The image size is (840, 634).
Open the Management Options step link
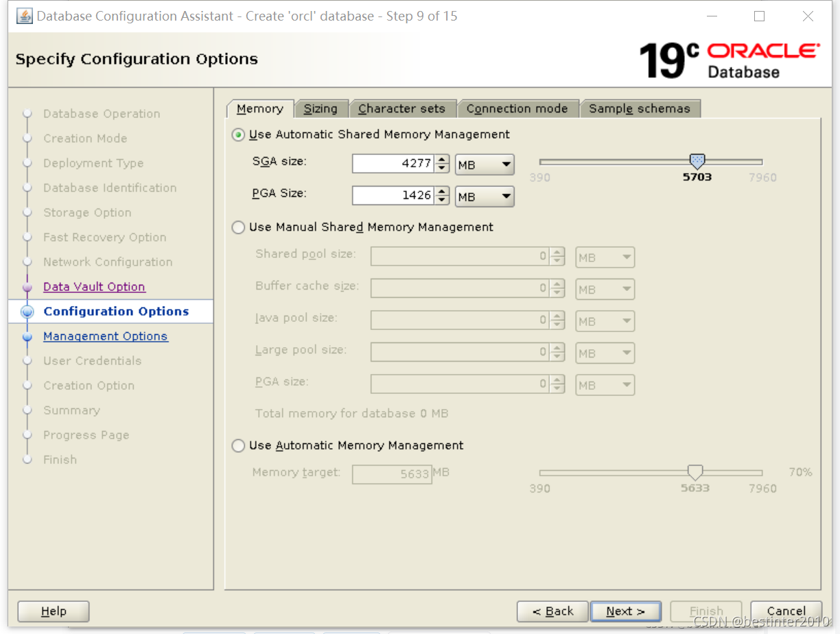tap(106, 336)
